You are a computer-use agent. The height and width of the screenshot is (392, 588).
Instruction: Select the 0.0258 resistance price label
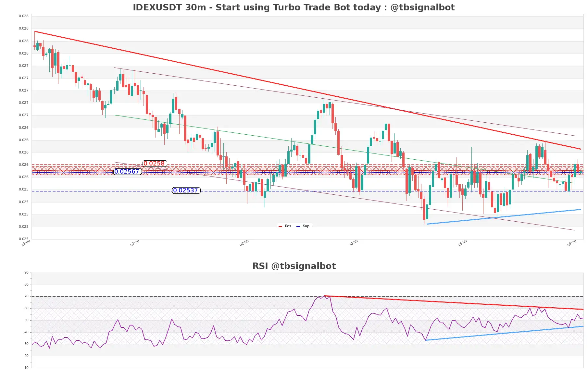click(155, 164)
